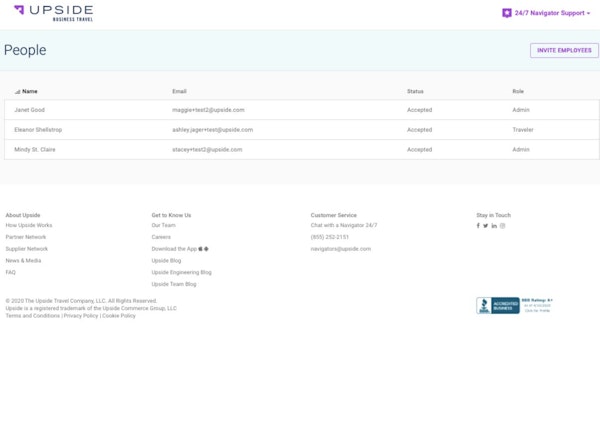Click Chat with a Navigator 24/7
The height and width of the screenshot is (429, 600).
point(343,226)
